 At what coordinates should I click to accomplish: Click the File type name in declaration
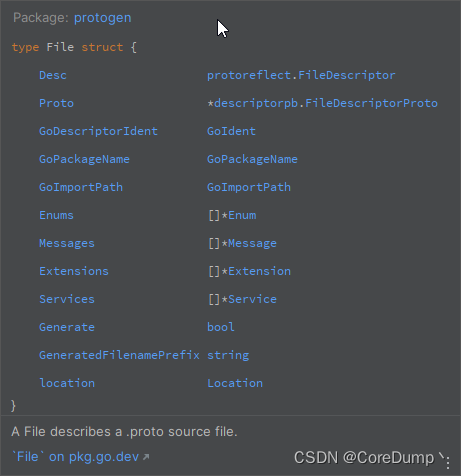pyautogui.click(x=60, y=47)
